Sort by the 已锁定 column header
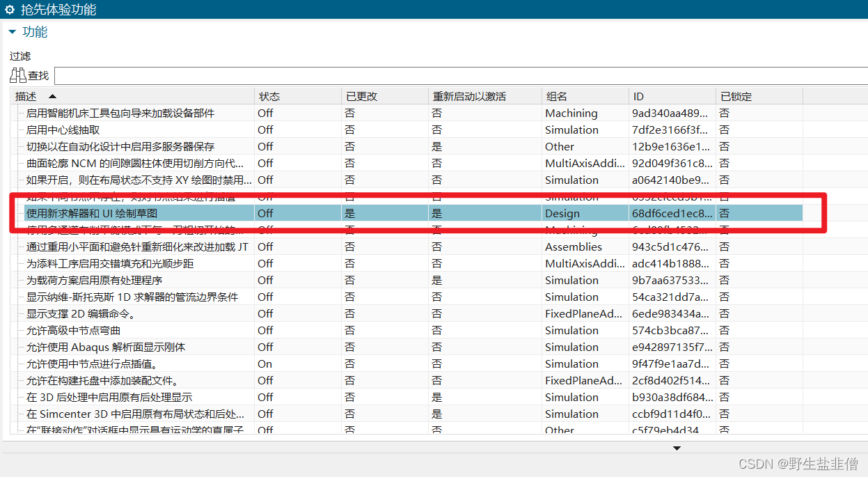This screenshot has width=868, height=477. click(x=759, y=96)
